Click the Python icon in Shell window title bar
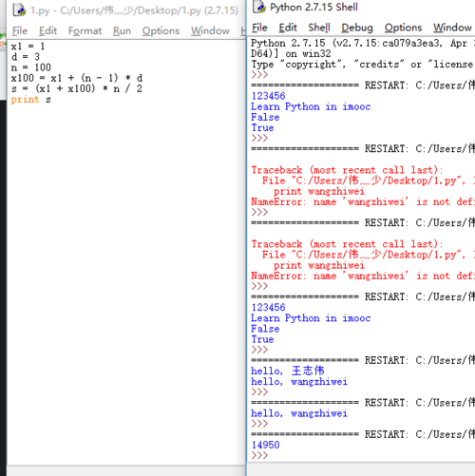 tap(259, 7)
